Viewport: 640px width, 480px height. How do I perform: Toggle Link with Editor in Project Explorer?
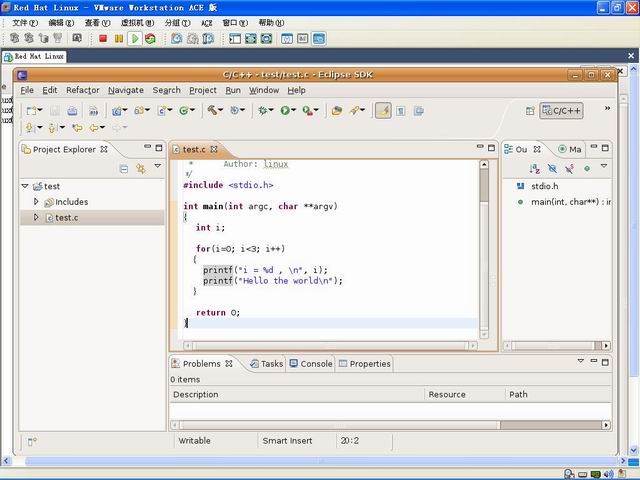pyautogui.click(x=141, y=168)
